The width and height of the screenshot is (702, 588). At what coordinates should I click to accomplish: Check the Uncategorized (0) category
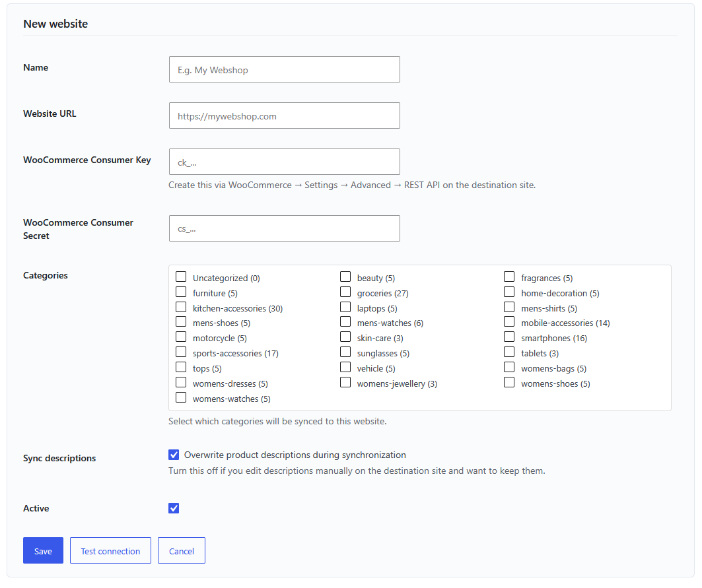tap(181, 277)
